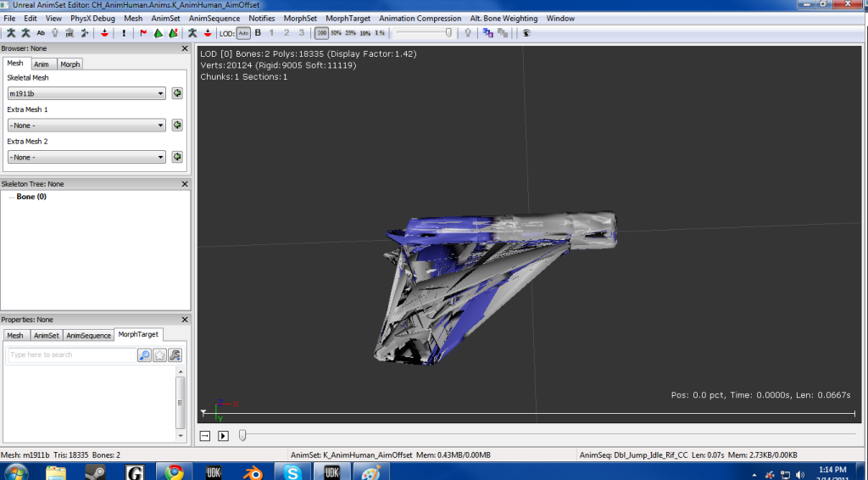Open the Extra Mesh 2 dropdown
Viewport: 868px width, 480px height.
pyautogui.click(x=86, y=157)
